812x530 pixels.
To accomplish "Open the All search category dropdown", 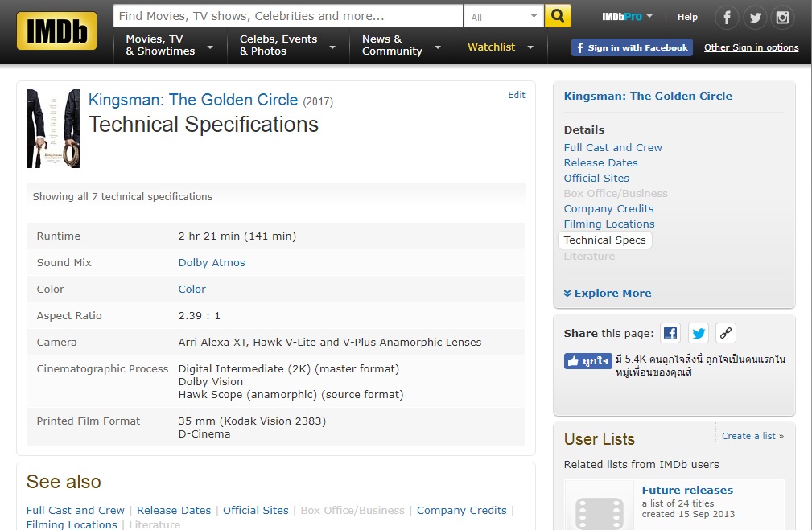I will click(503, 17).
